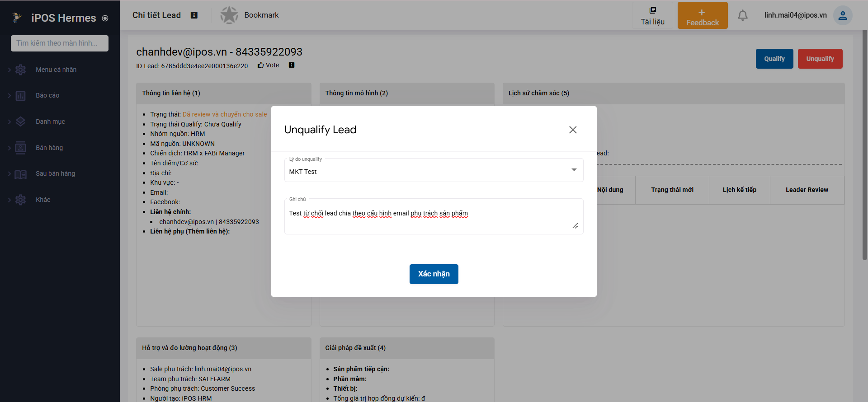868x402 pixels.
Task: Click the Nội dung column header
Action: (x=610, y=190)
